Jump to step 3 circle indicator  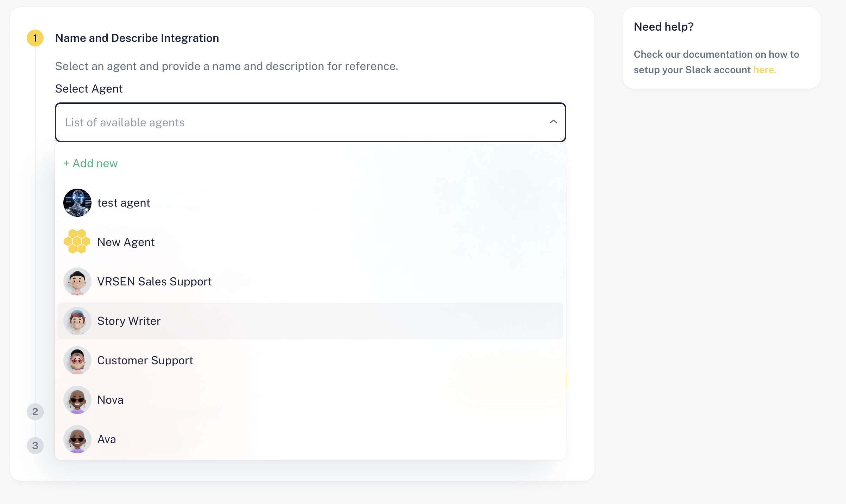pyautogui.click(x=35, y=446)
